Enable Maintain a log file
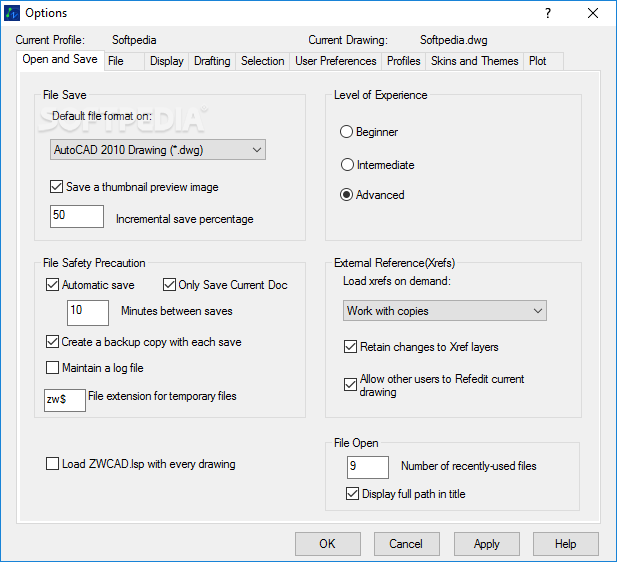 click(52, 368)
